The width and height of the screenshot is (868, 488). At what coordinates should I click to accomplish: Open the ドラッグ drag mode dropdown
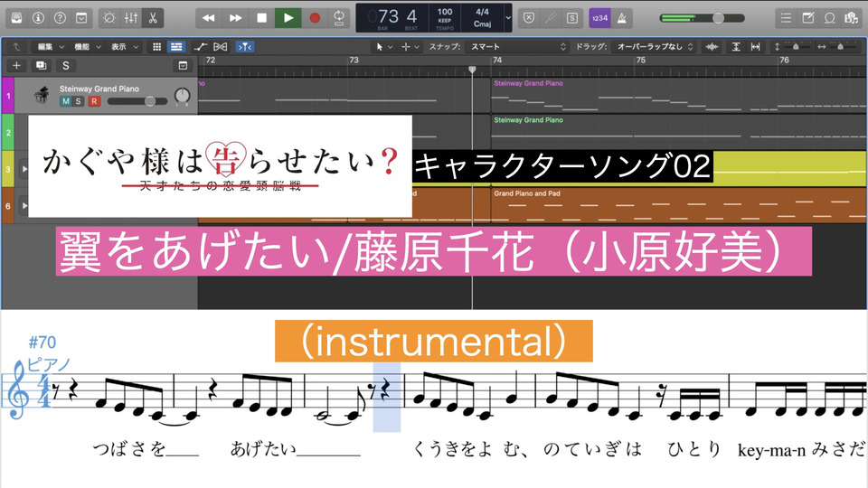click(x=655, y=47)
